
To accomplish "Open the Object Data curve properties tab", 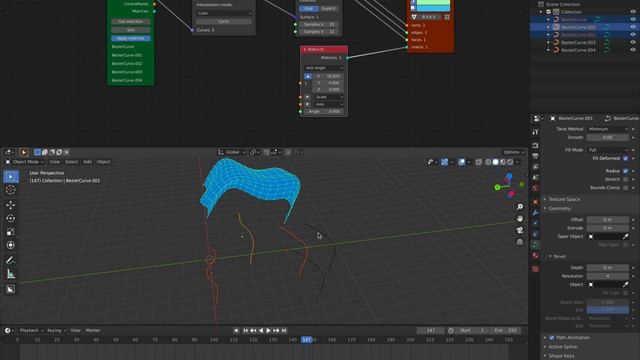I will click(x=536, y=244).
